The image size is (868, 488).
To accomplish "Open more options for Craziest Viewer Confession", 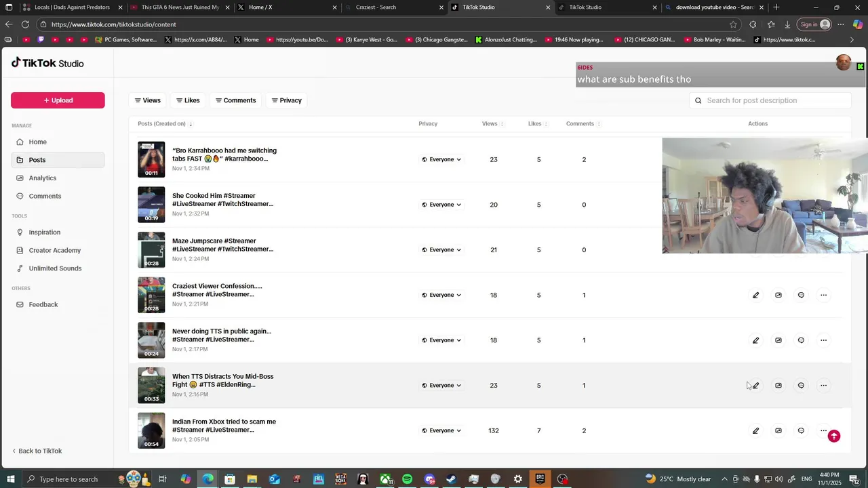I will click(823, 295).
